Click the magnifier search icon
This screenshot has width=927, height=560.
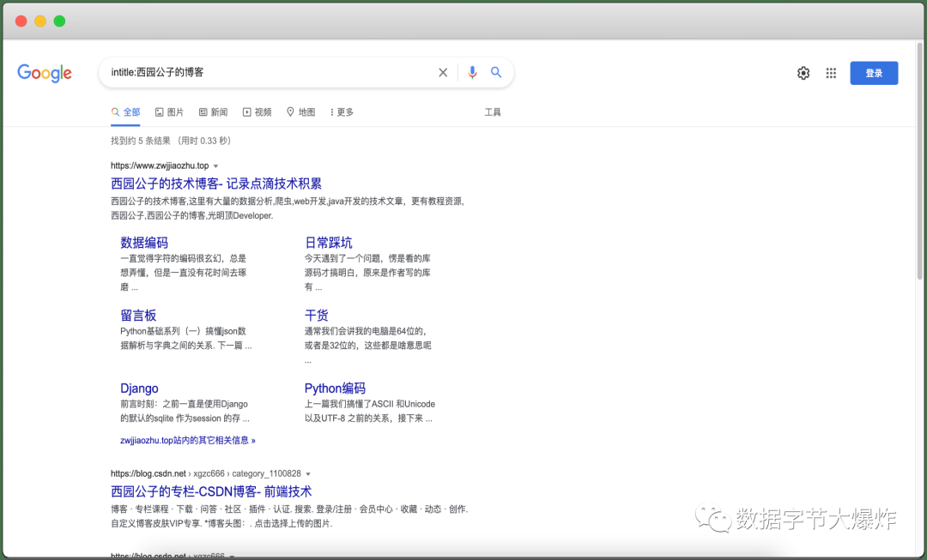[x=496, y=72]
